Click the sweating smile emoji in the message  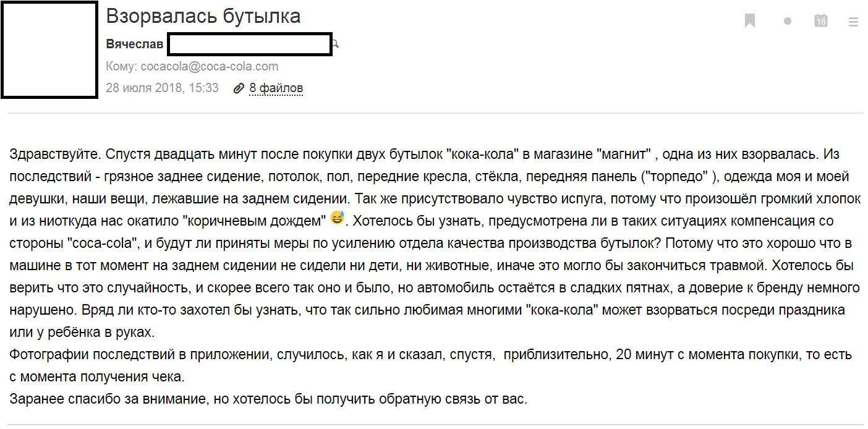(x=337, y=218)
